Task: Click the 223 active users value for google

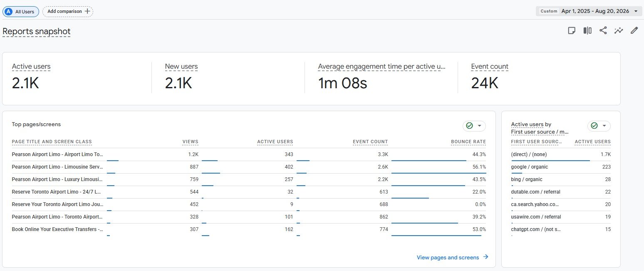Action: click(x=606, y=167)
